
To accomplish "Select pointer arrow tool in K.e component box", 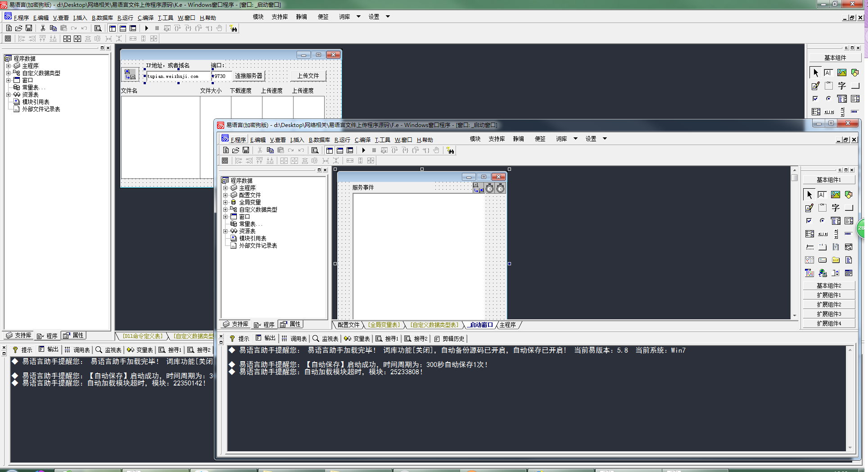I will click(816, 73).
